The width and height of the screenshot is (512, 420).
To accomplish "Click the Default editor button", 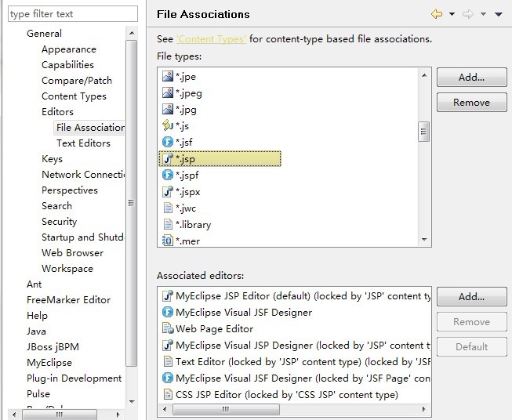I will (471, 346).
